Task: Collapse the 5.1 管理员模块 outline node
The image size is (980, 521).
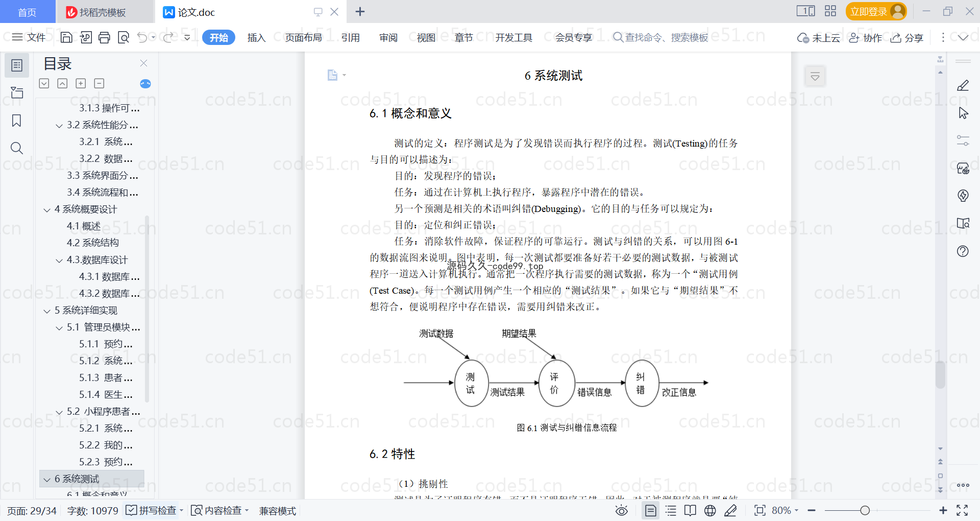Action: (x=59, y=328)
